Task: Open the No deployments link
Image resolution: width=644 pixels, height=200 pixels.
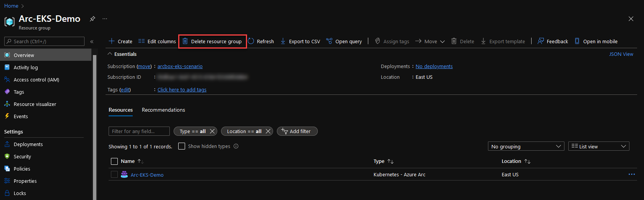Action: coord(434,66)
